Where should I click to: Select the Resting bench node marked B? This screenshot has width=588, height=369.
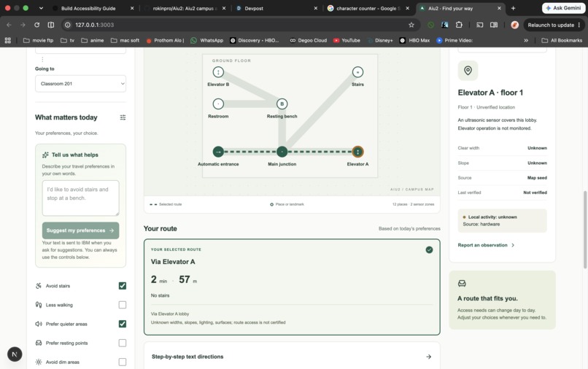tap(282, 104)
